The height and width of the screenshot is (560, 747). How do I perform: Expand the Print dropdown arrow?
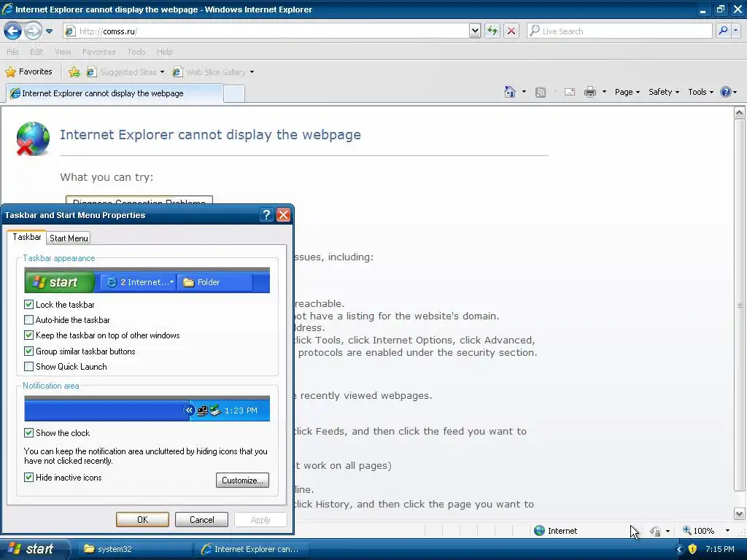click(x=604, y=92)
